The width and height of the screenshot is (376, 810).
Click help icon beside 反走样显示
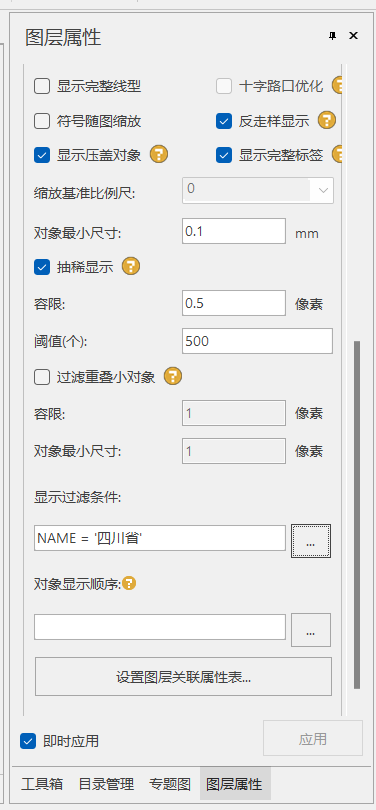coord(326,121)
